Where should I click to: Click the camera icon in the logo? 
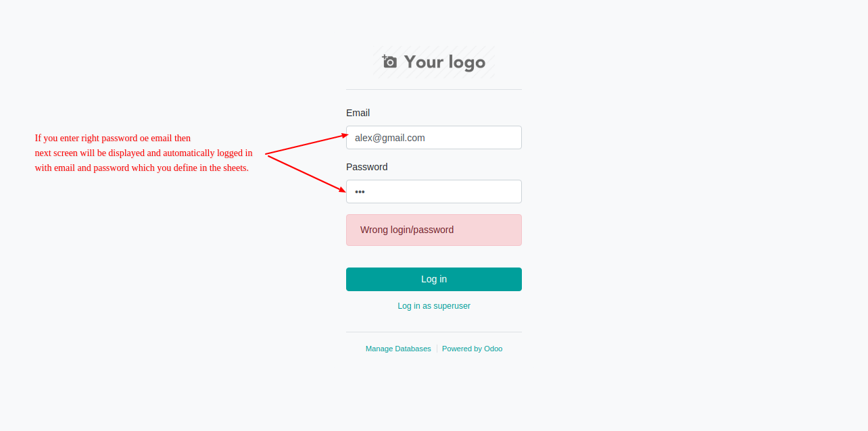pyautogui.click(x=389, y=61)
